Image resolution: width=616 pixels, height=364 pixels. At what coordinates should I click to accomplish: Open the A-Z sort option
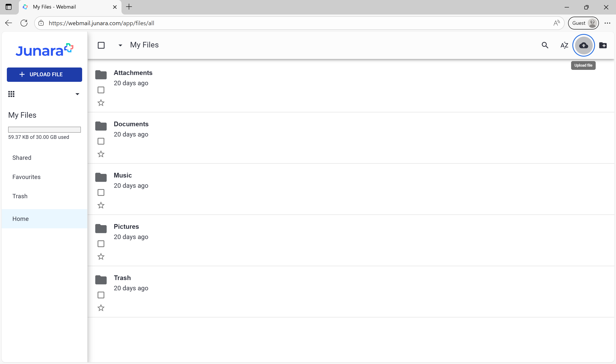(x=564, y=45)
